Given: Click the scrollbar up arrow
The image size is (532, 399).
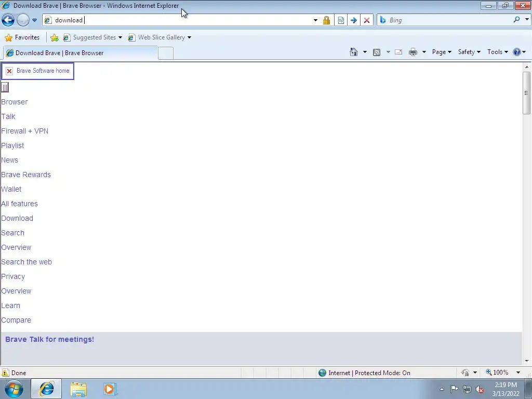Looking at the screenshot, I should pos(527,67).
